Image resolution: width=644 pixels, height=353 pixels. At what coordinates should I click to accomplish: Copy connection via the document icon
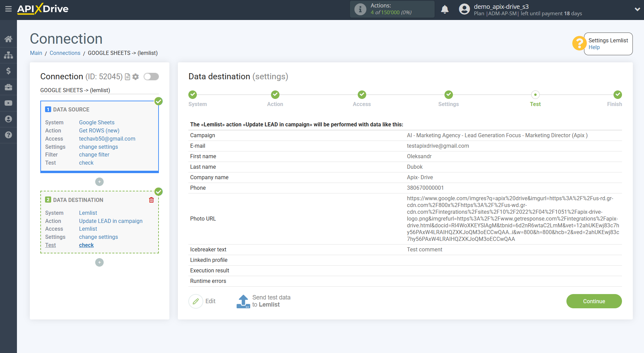tap(127, 77)
